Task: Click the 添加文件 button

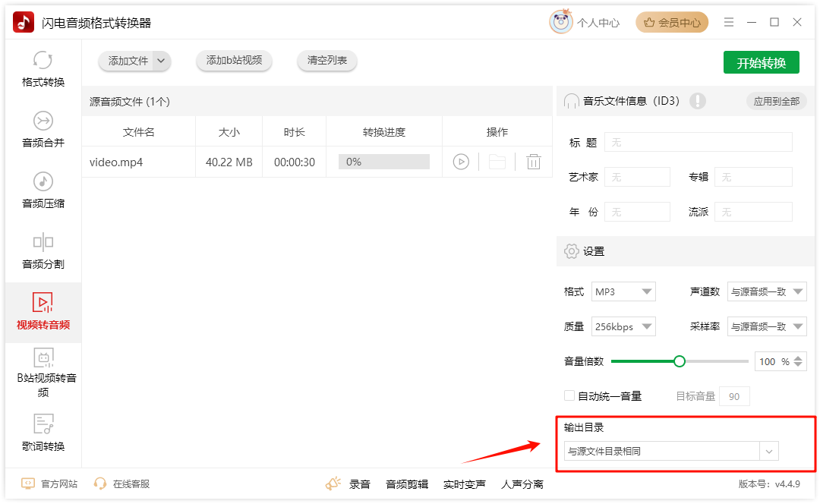Action: coord(128,61)
